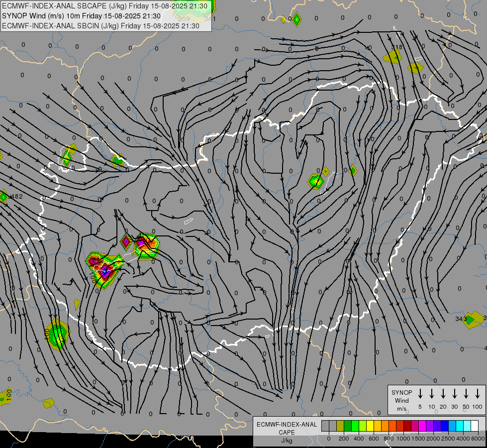
Task: Click the 600 tick label on CAPE scale
Action: click(374, 439)
